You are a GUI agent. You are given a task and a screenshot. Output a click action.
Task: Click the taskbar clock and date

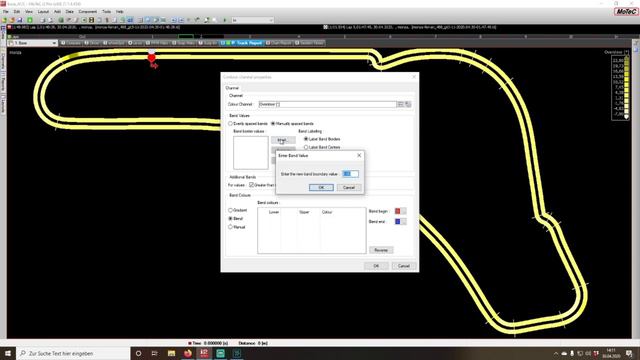click(611, 353)
